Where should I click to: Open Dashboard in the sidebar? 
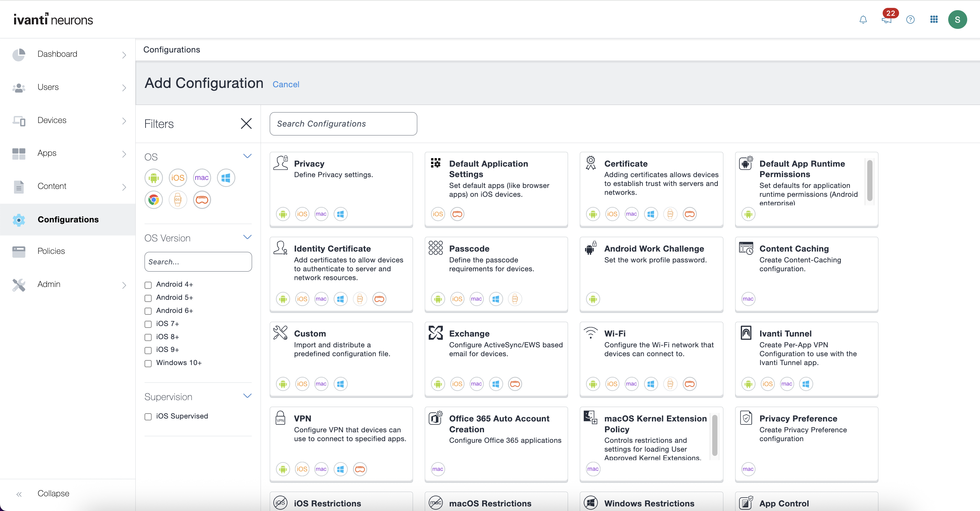point(57,54)
